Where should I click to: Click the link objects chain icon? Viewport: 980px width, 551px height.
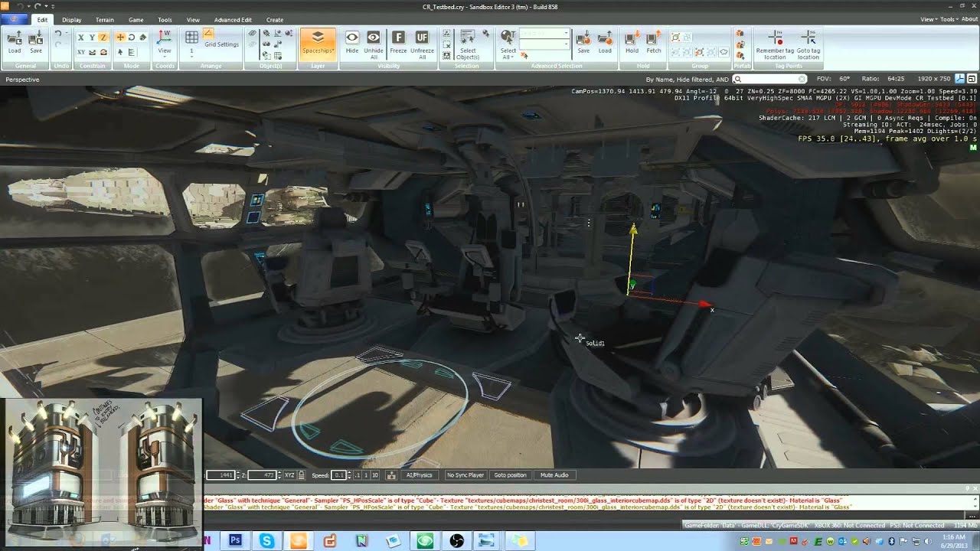click(252, 34)
